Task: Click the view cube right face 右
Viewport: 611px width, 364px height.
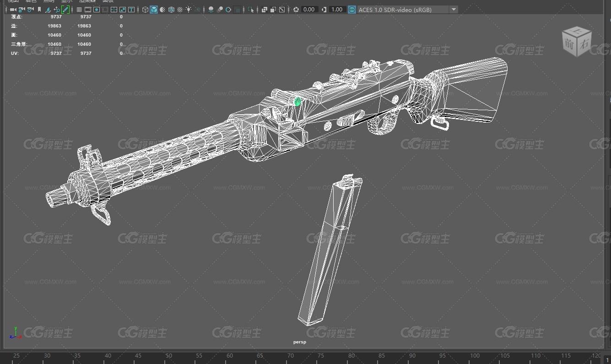Action: 584,44
